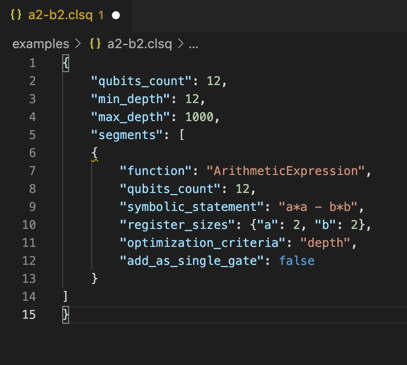Click the "depth" optimization criteria value
Screen dimensions: 407x365
click(x=325, y=243)
